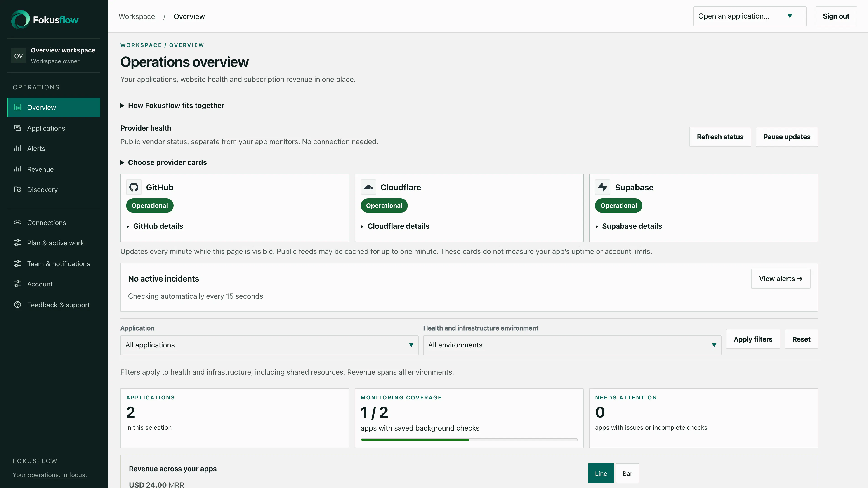The width and height of the screenshot is (868, 488).
Task: Open the All applications dropdown
Action: click(269, 345)
